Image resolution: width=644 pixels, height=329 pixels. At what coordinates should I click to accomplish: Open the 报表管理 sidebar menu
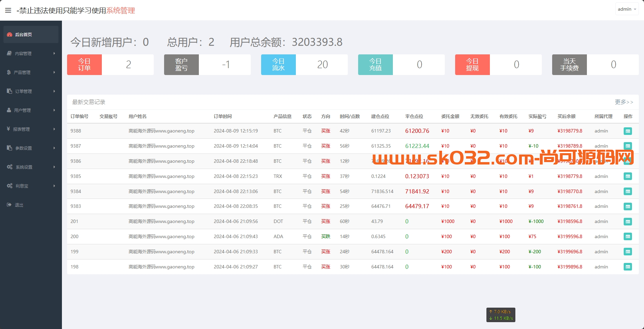coord(31,129)
